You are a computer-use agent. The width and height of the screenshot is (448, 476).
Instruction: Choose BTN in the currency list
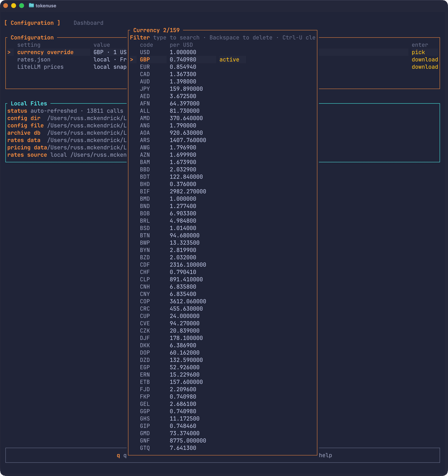(223, 235)
